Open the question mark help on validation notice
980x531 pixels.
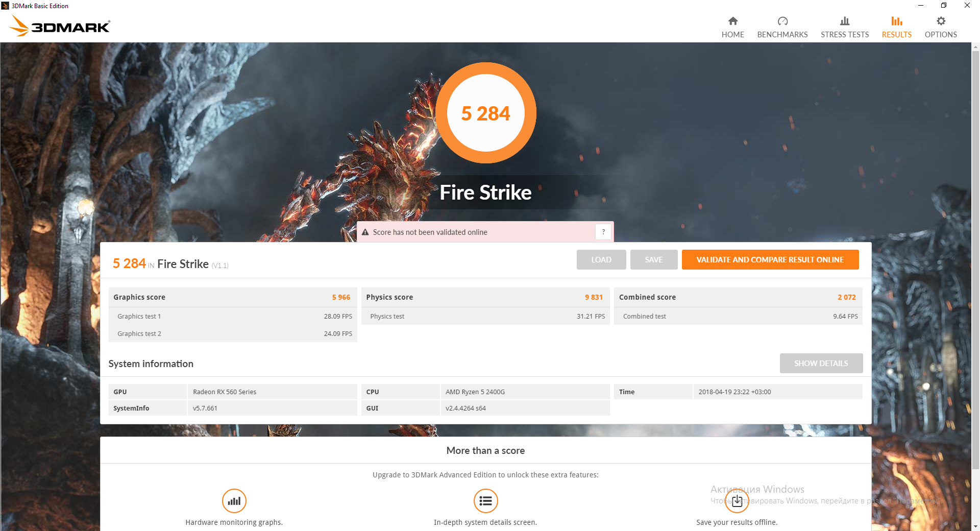[x=603, y=232]
